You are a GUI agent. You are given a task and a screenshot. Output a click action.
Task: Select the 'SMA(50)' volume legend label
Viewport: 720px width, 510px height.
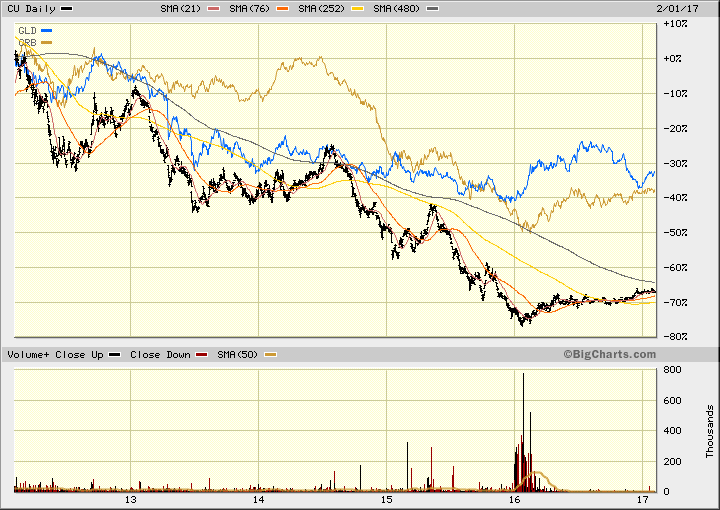tap(237, 355)
